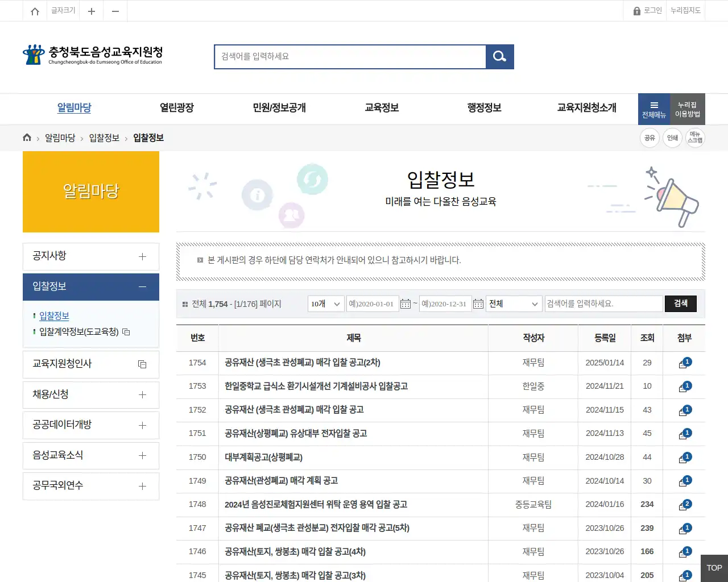Viewport: 728px width, 582px height.
Task: Click the 글자크기 label
Action: [x=63, y=11]
